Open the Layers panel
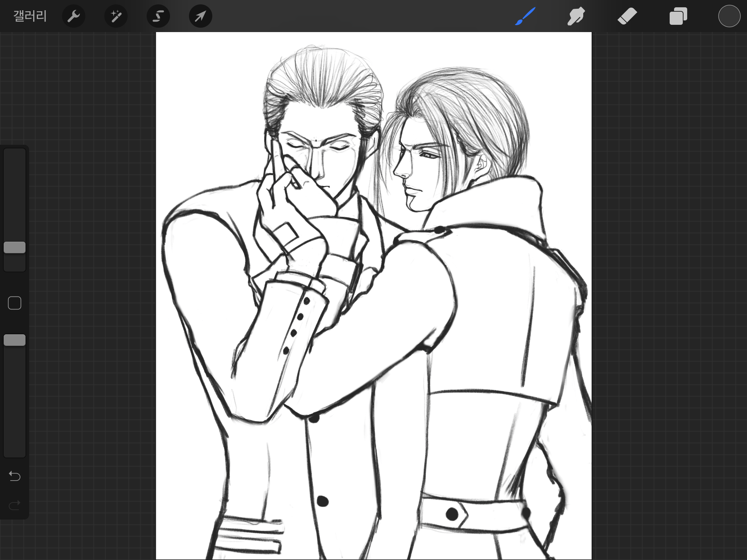747x560 pixels. tap(678, 16)
